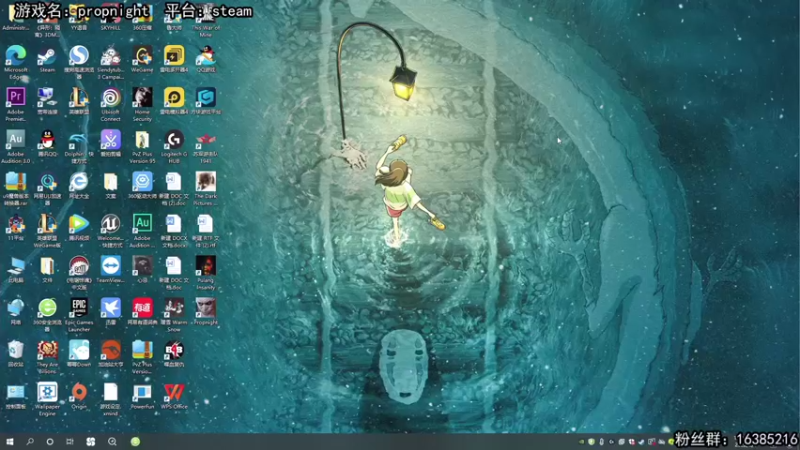Open the 网易UU加速器 shortcut
Screen dimensions: 800x450
pos(47,182)
